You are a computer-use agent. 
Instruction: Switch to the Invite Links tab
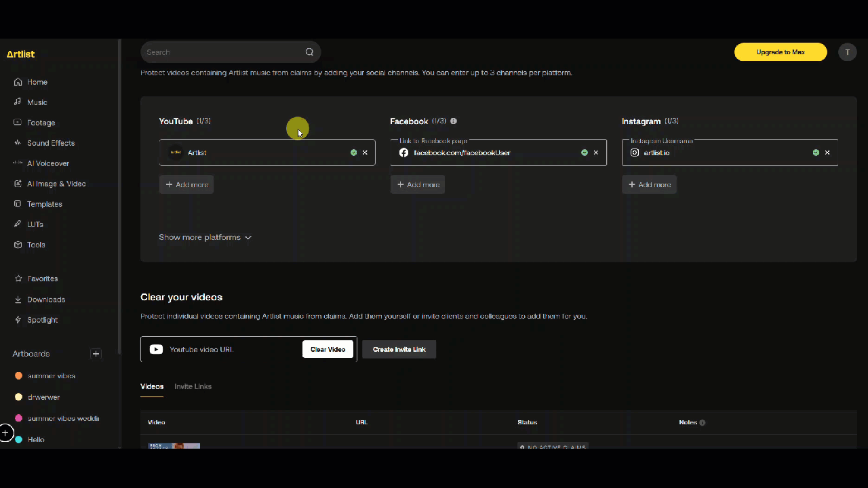point(193,386)
